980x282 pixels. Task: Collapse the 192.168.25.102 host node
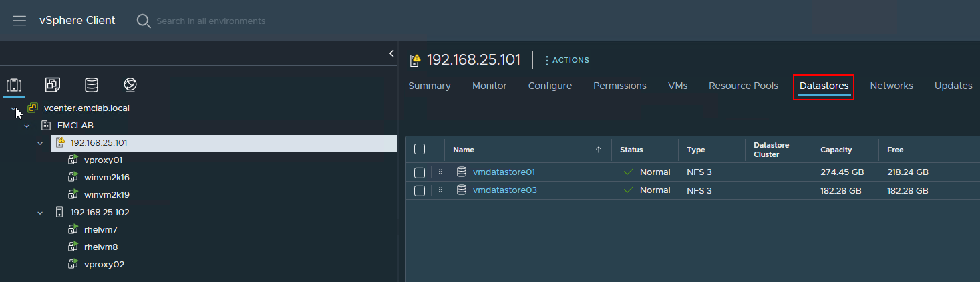(x=40, y=213)
